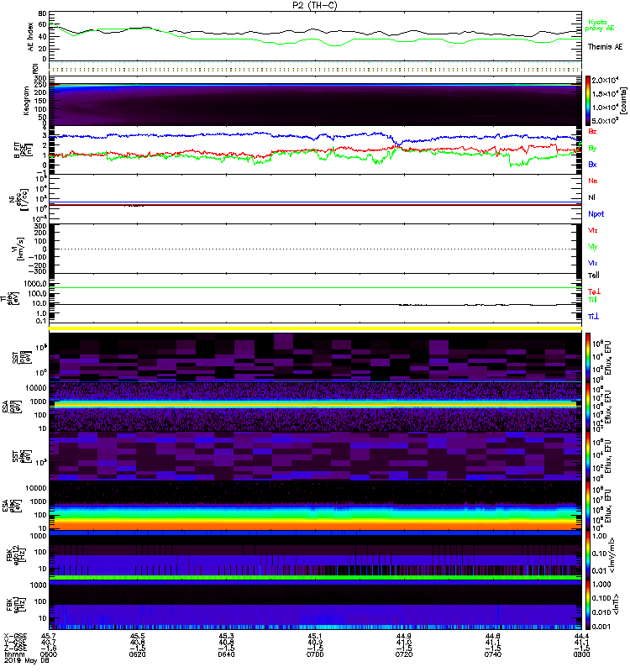Click the [counts] color bar unit label
Screen dimensions: 630x672
(623, 101)
